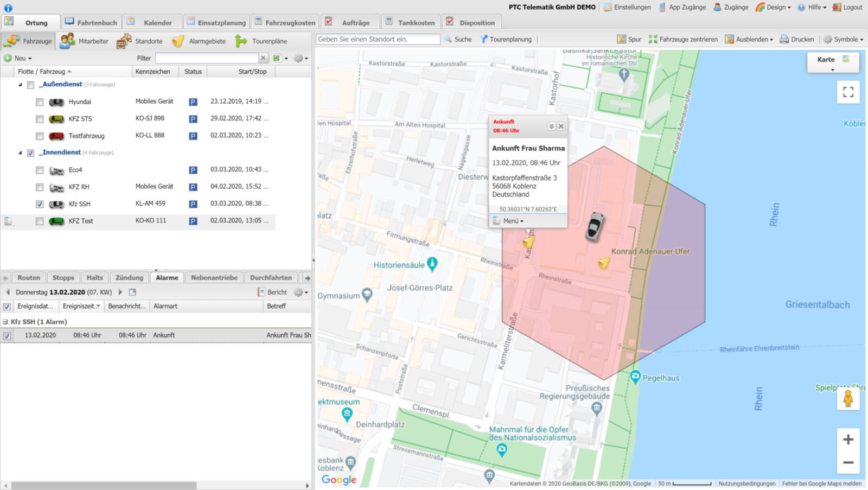This screenshot has height=490, width=868.
Task: Uncheck the Kfz SSH vehicle checkbox
Action: [40, 205]
